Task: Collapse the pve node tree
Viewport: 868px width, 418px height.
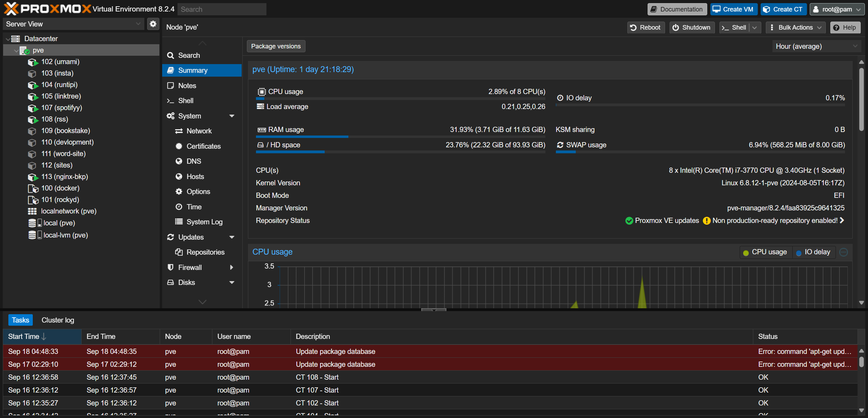Action: pos(16,51)
